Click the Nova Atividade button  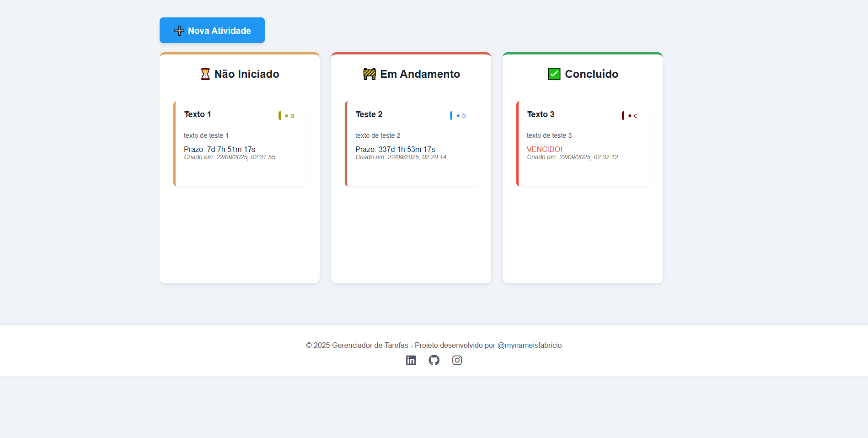coord(212,30)
